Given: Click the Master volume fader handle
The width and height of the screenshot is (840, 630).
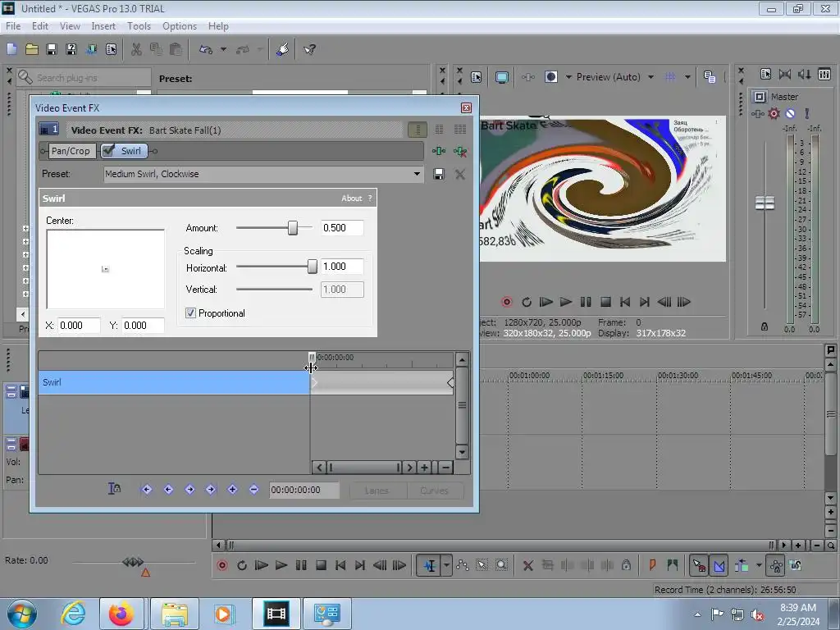Looking at the screenshot, I should 765,203.
